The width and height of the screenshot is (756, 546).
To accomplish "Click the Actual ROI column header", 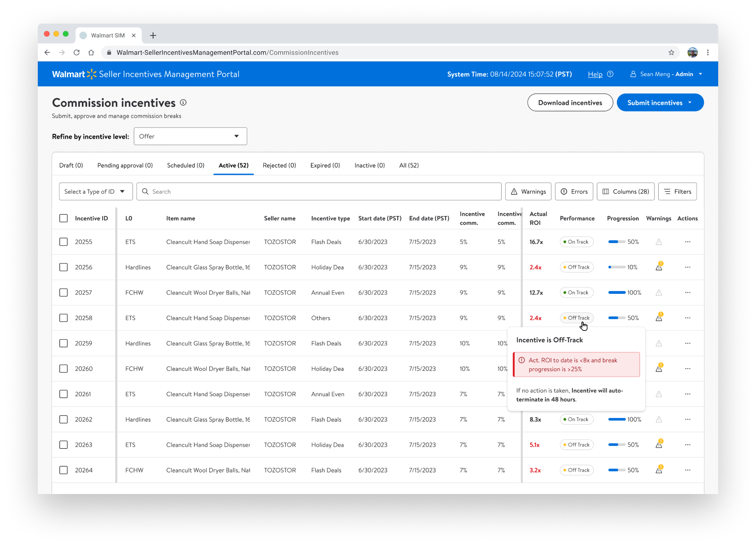I will pyautogui.click(x=538, y=218).
